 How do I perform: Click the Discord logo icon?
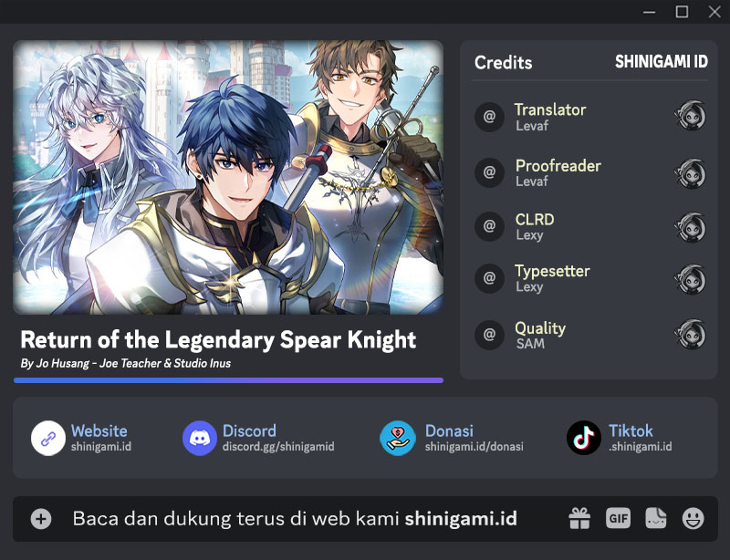point(200,438)
